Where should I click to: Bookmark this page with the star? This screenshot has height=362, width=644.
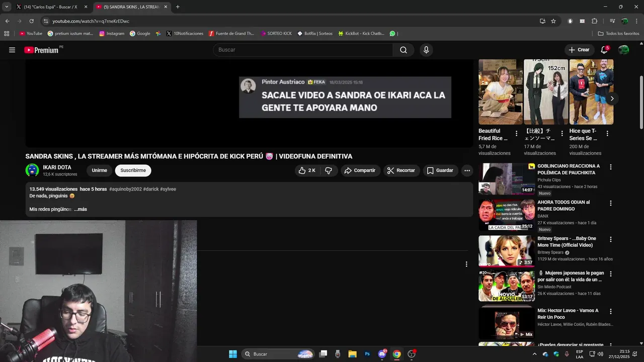tap(553, 21)
